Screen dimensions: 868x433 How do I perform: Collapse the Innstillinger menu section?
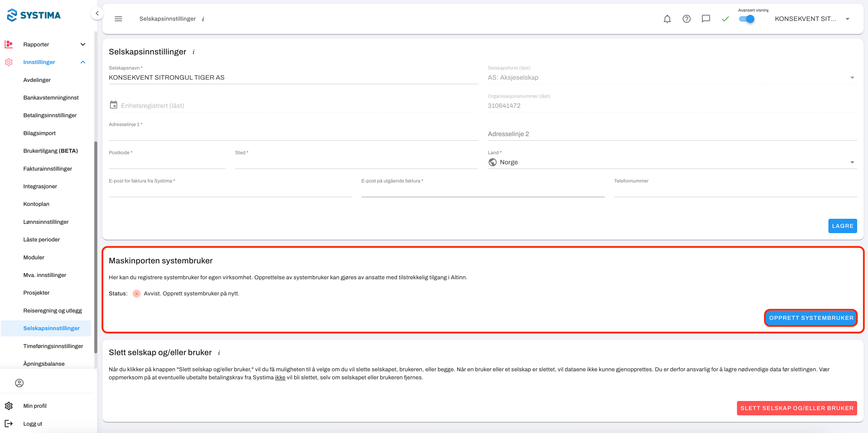tap(83, 62)
